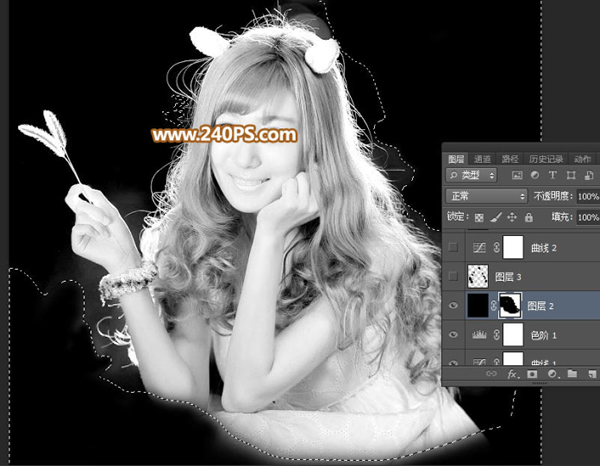Screen dimensions: 600x466
Task: Toggle lock image pixels brush icon
Action: (x=496, y=217)
